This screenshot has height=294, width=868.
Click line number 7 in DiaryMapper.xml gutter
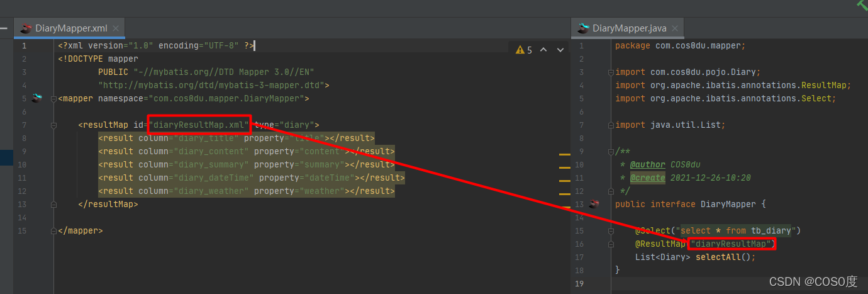(24, 125)
